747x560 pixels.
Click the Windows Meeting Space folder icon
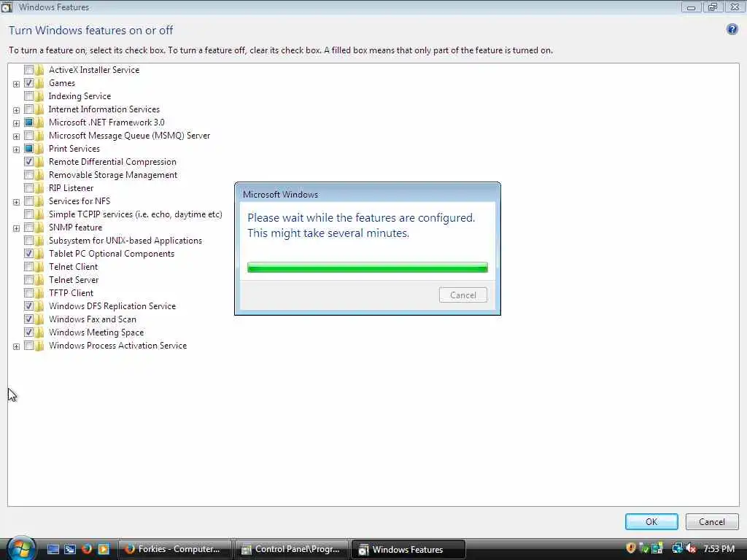pyautogui.click(x=39, y=332)
